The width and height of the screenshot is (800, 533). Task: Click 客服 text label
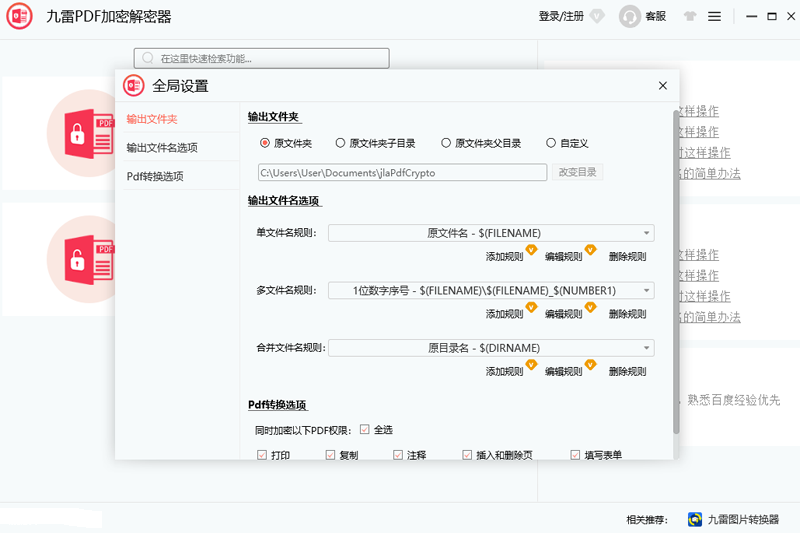(x=656, y=16)
